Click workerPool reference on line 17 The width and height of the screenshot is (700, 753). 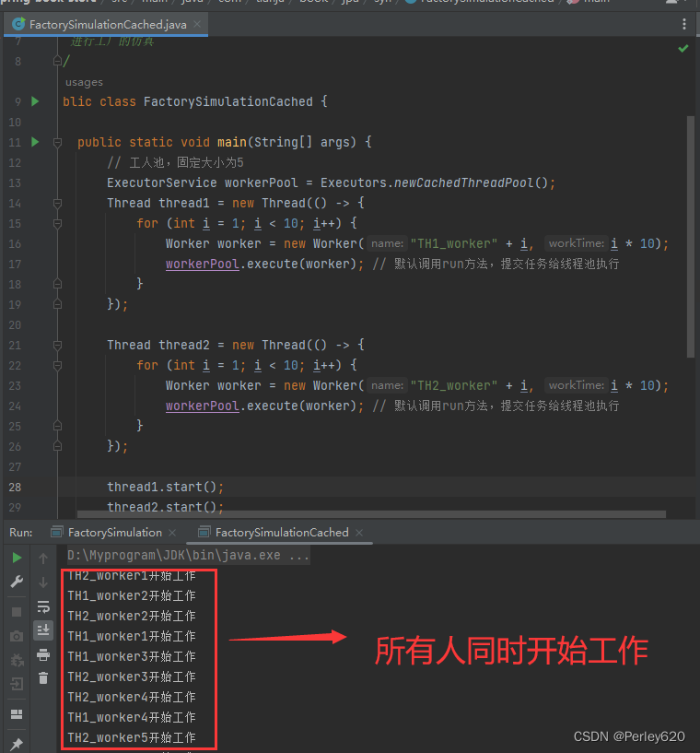[202, 264]
